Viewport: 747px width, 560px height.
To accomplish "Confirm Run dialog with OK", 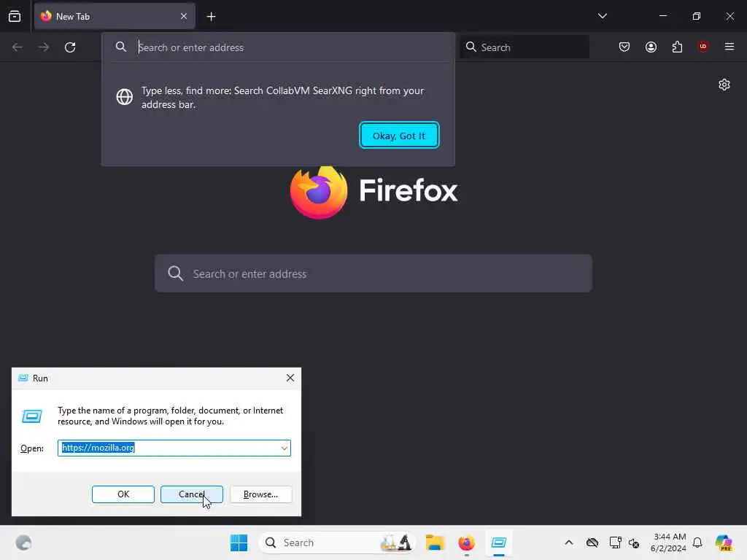I will click(x=123, y=494).
